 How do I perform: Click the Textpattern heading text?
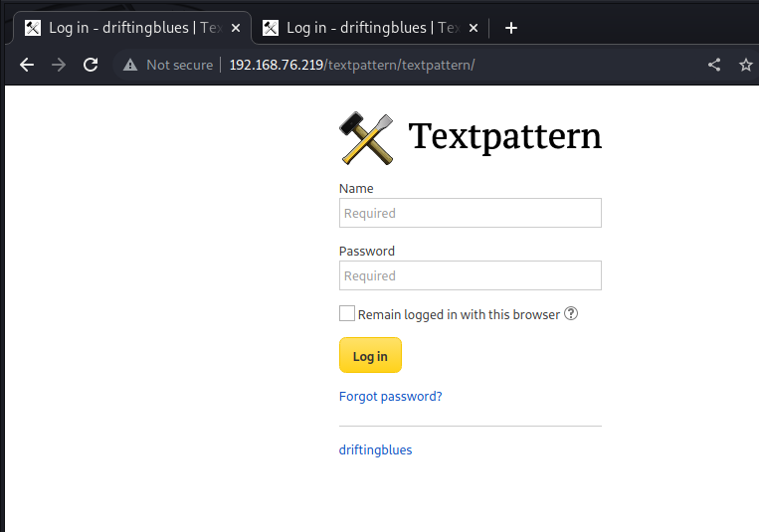(505, 137)
